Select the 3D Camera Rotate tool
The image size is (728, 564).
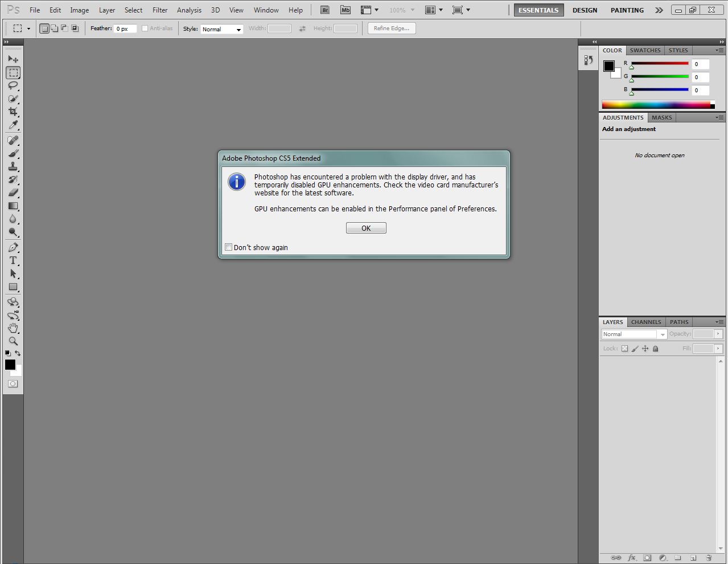coord(13,315)
